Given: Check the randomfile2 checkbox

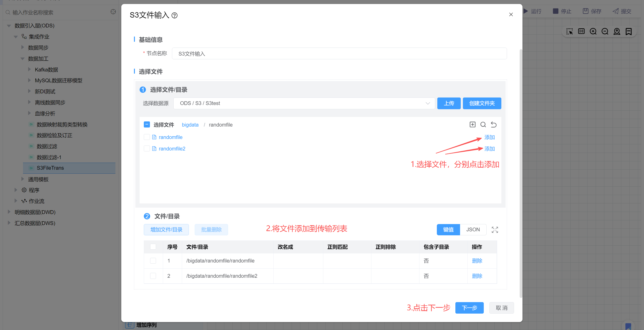Looking at the screenshot, I should point(147,149).
